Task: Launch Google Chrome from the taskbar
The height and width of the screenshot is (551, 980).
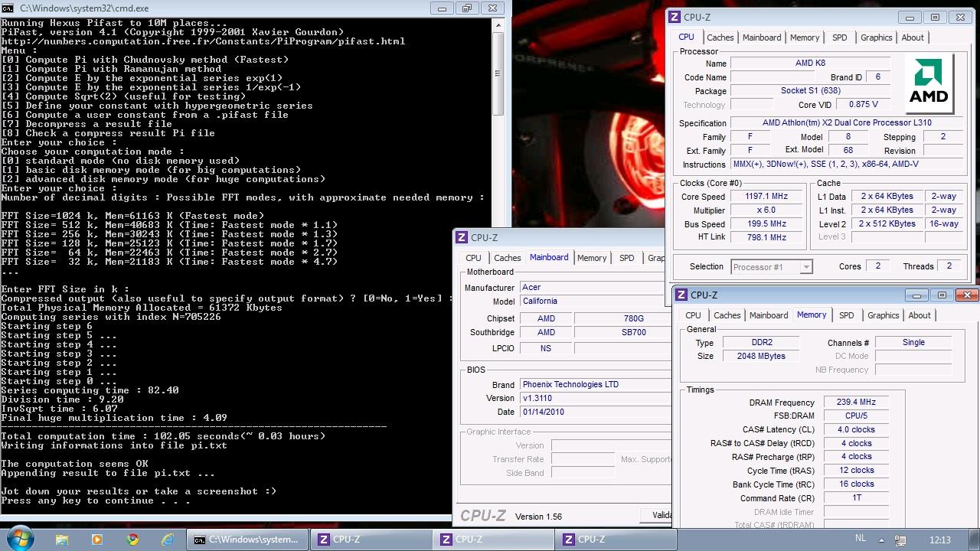Action: pyautogui.click(x=132, y=540)
